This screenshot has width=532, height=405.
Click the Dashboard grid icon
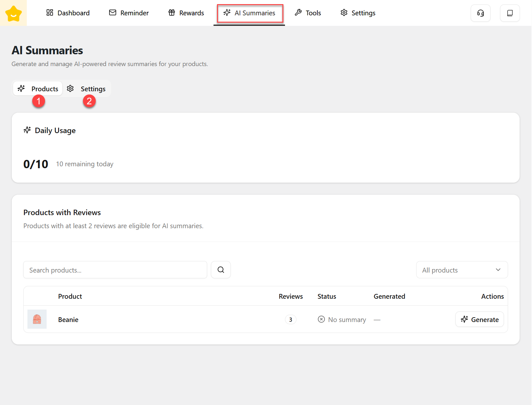(50, 13)
